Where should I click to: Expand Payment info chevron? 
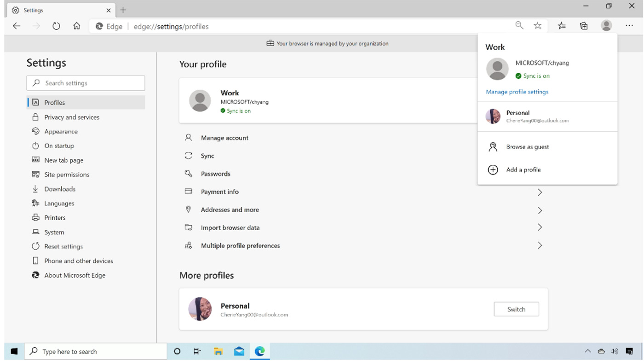[x=540, y=192]
